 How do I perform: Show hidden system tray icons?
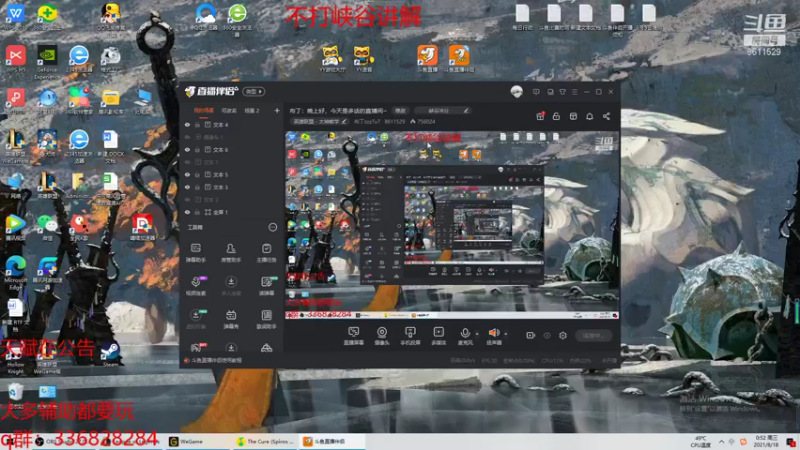pyautogui.click(x=721, y=442)
